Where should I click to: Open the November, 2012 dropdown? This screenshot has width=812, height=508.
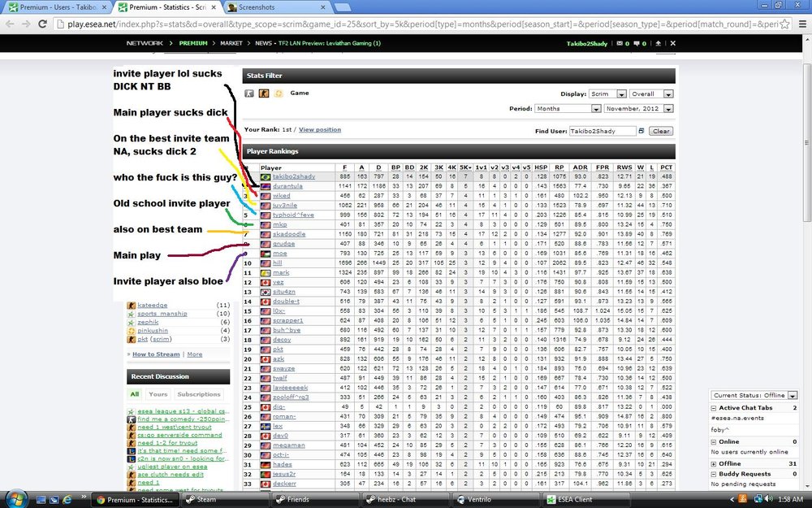point(638,108)
